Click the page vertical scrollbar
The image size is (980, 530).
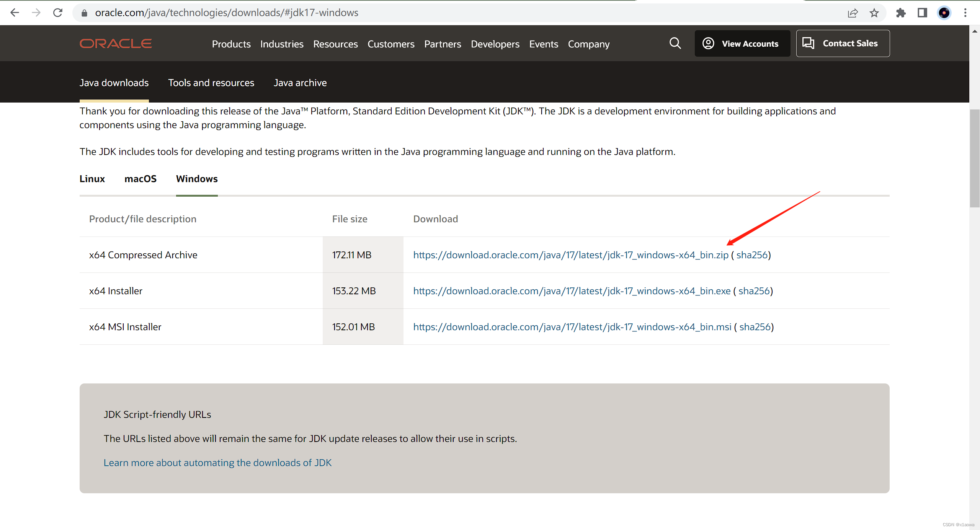pyautogui.click(x=974, y=159)
